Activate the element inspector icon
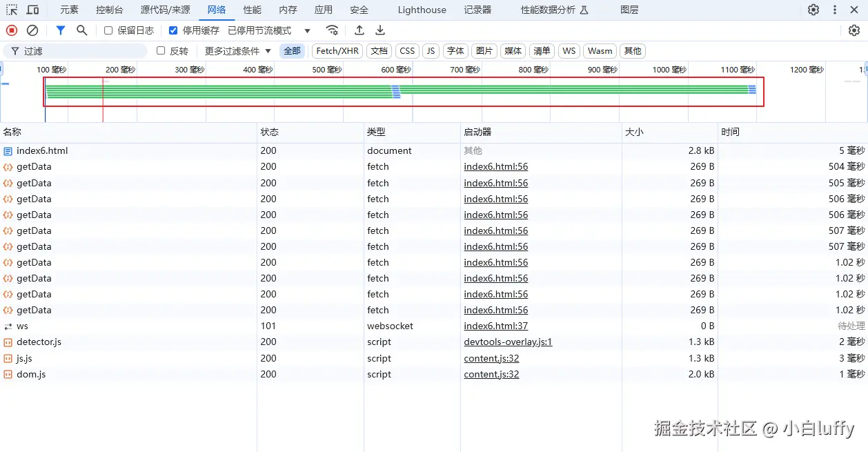Image resolution: width=868 pixels, height=452 pixels. pyautogui.click(x=12, y=10)
